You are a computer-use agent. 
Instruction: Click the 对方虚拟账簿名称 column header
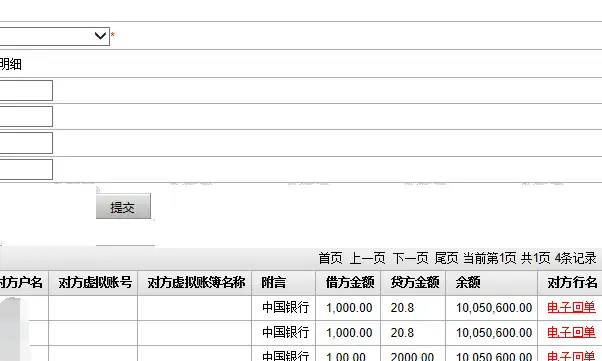(x=195, y=283)
